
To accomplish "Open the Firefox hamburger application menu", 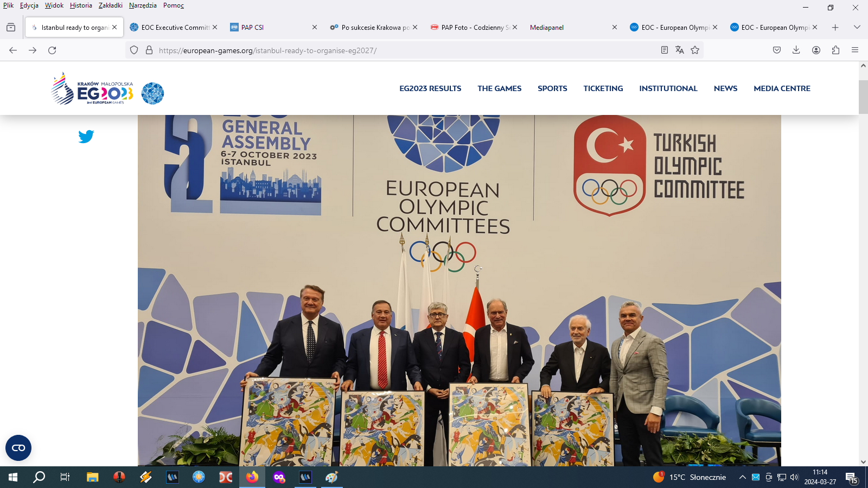I will 855,50.
